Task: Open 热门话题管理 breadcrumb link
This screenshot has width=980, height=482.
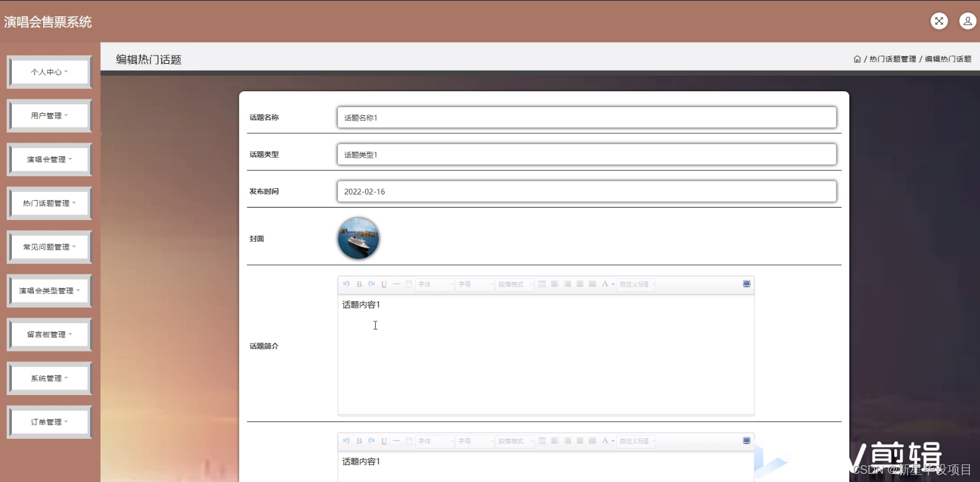Action: (x=892, y=59)
